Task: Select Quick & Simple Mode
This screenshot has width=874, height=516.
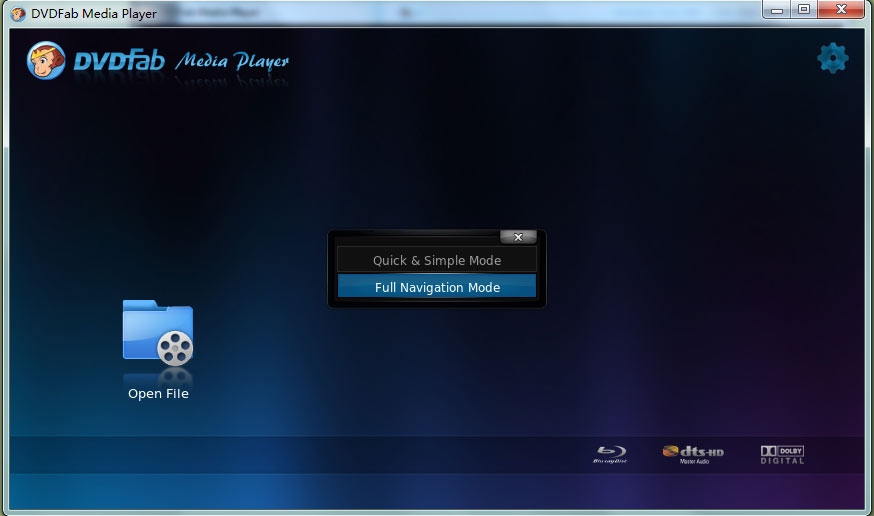Action: pyautogui.click(x=437, y=260)
